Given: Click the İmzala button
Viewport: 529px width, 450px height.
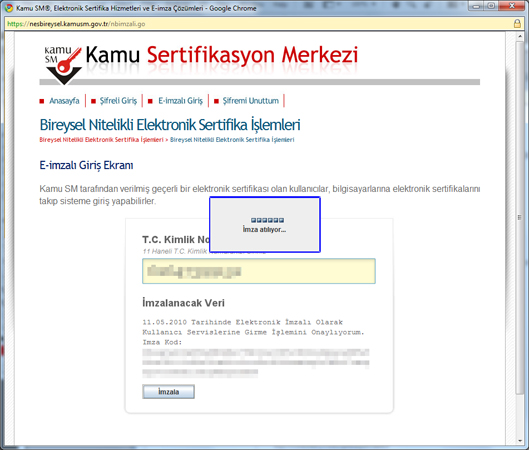Looking at the screenshot, I should coord(168,392).
